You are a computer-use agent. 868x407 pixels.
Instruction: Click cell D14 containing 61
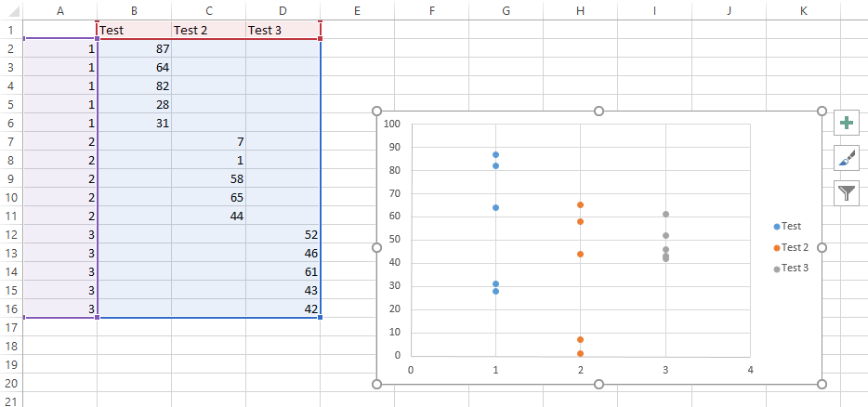click(283, 272)
